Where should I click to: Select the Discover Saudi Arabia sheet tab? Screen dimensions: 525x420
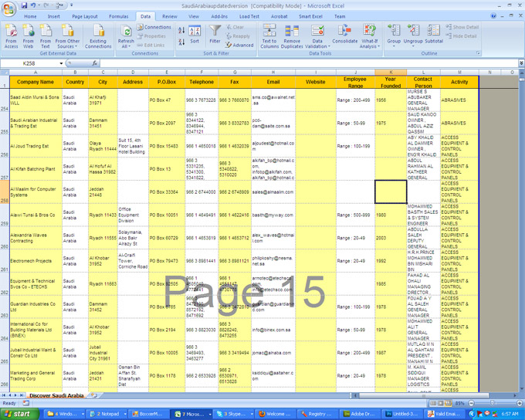[56, 395]
